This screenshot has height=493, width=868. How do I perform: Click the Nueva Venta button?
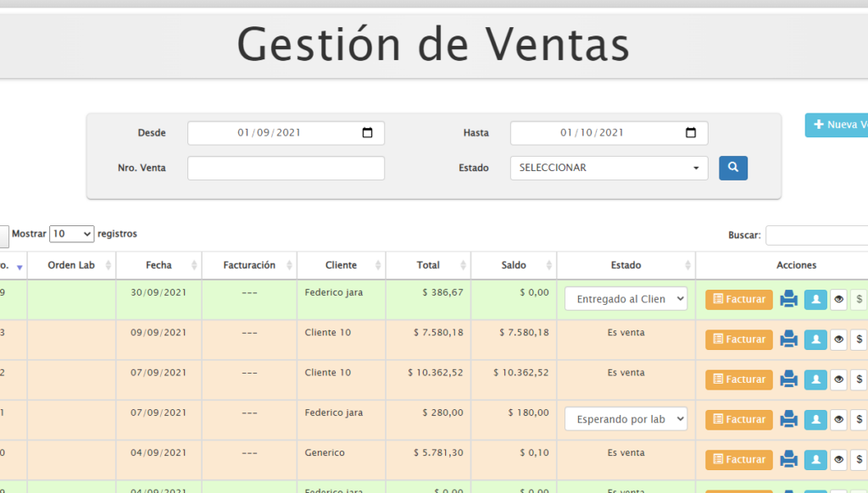point(837,125)
